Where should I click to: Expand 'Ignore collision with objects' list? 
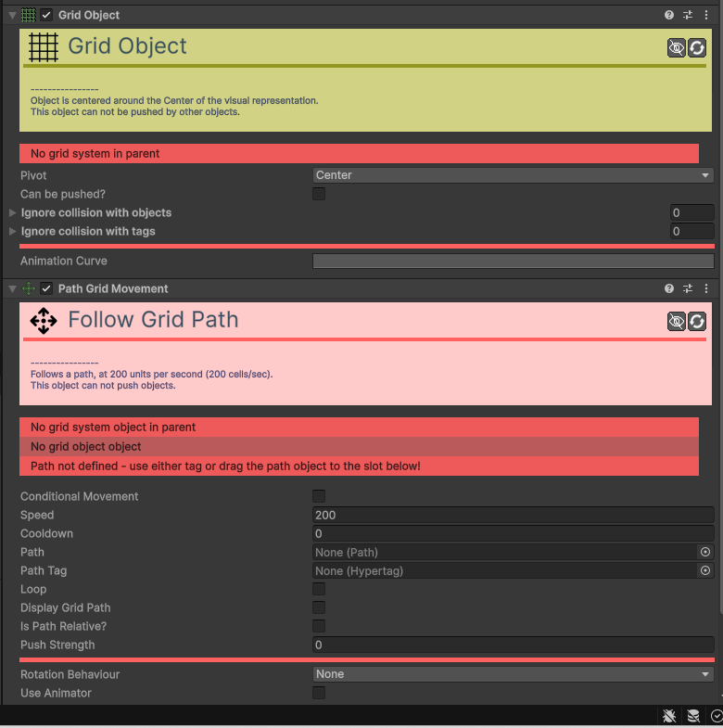(x=12, y=212)
